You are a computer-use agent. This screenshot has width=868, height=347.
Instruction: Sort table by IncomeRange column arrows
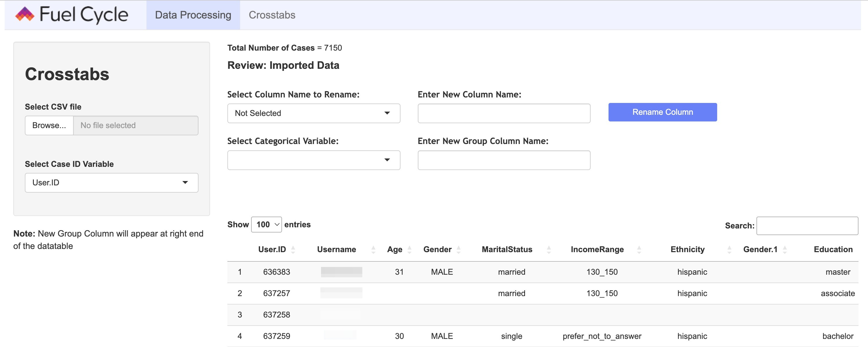[639, 250]
